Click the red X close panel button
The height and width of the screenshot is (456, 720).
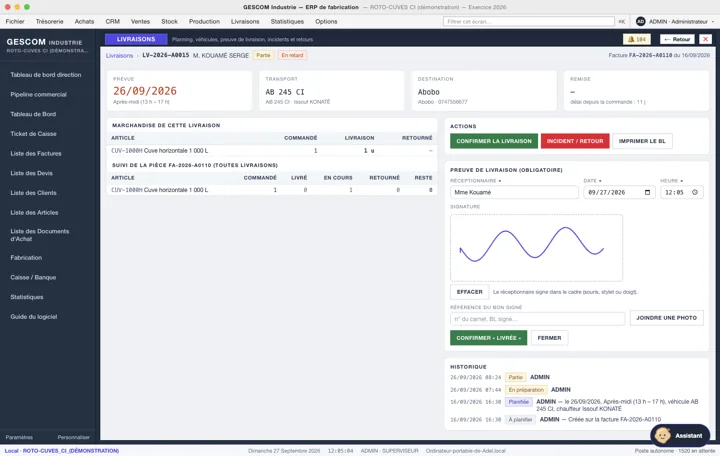point(705,39)
